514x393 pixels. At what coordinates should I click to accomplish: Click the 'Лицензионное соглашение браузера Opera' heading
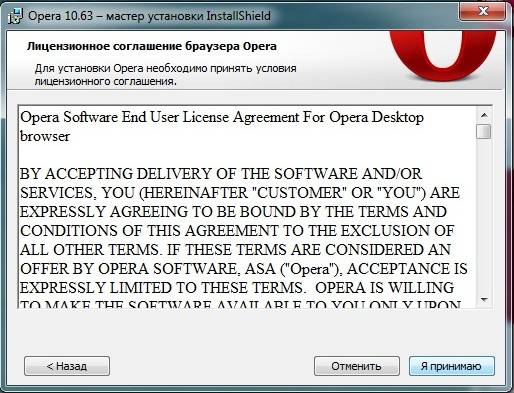pos(152,46)
